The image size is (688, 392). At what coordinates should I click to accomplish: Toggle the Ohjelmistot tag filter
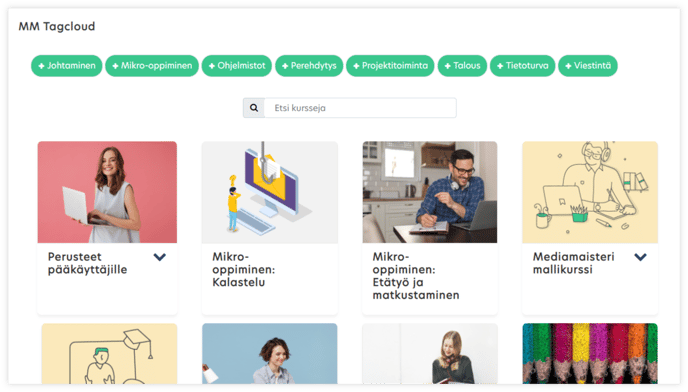[237, 66]
